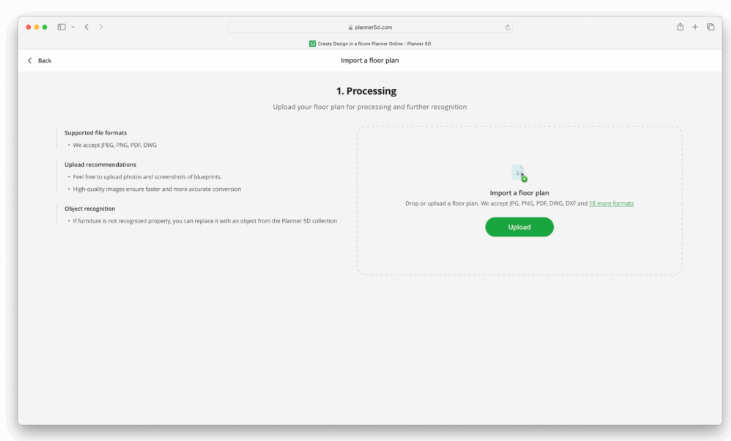Click the import floor plan file icon
This screenshot has height=441, width=731.
click(519, 173)
